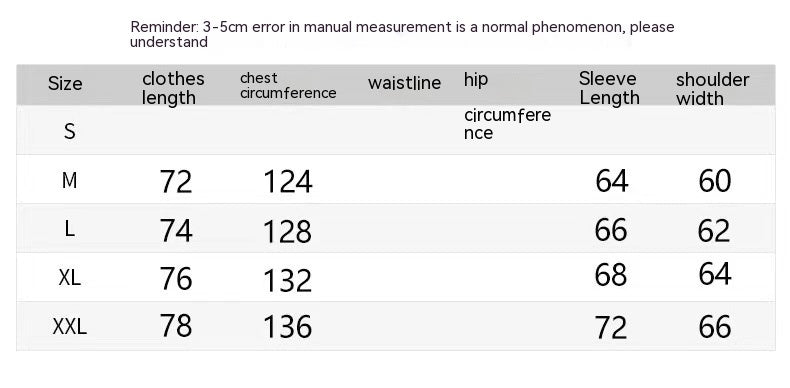The width and height of the screenshot is (790, 388).
Task: Select the shoulder width header
Action: point(712,89)
